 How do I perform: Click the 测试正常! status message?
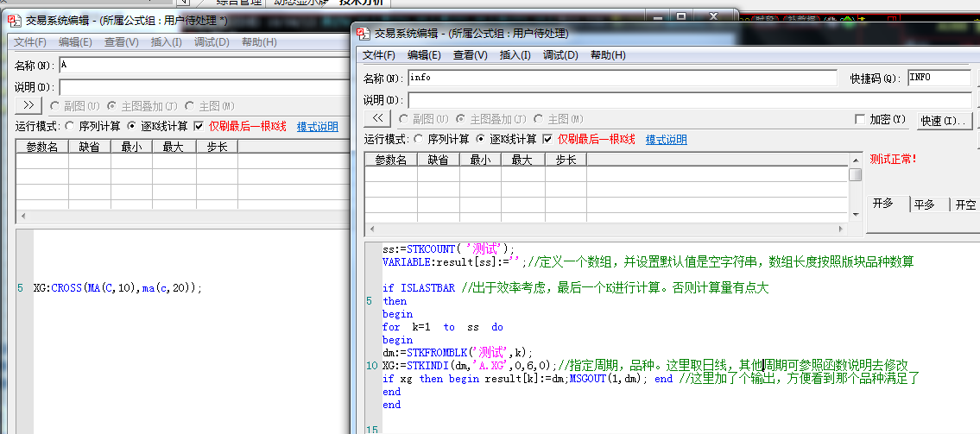click(893, 159)
